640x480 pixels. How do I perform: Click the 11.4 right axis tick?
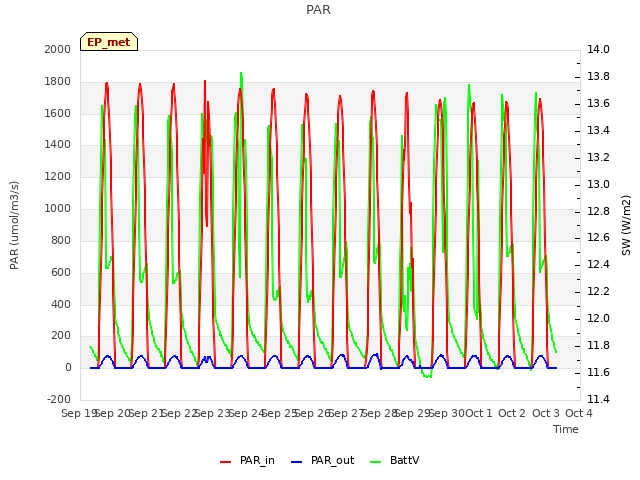[x=598, y=399]
